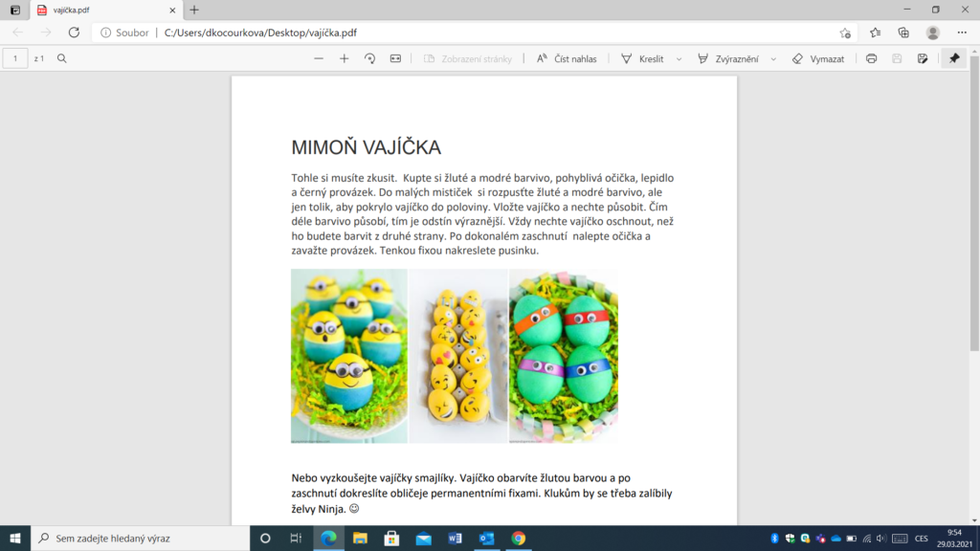Click the address bar URL
980x551 pixels.
click(x=260, y=33)
